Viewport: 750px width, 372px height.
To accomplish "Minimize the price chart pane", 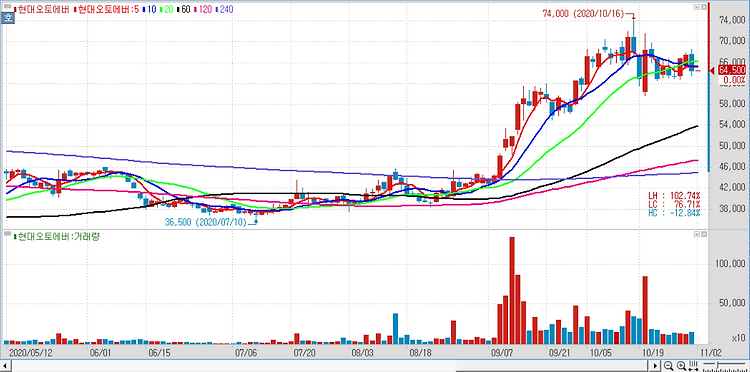I will point(697,7).
